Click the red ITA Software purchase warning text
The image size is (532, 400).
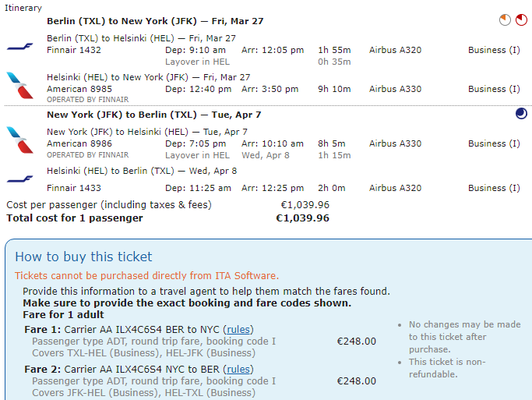coord(146,276)
